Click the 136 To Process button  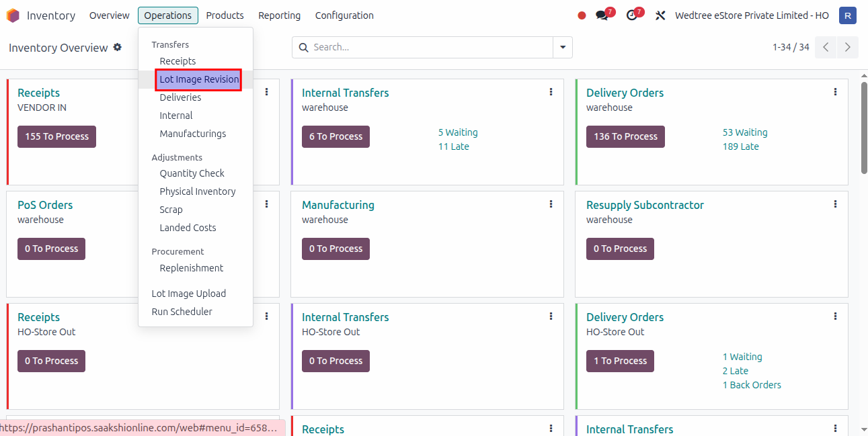tap(625, 136)
